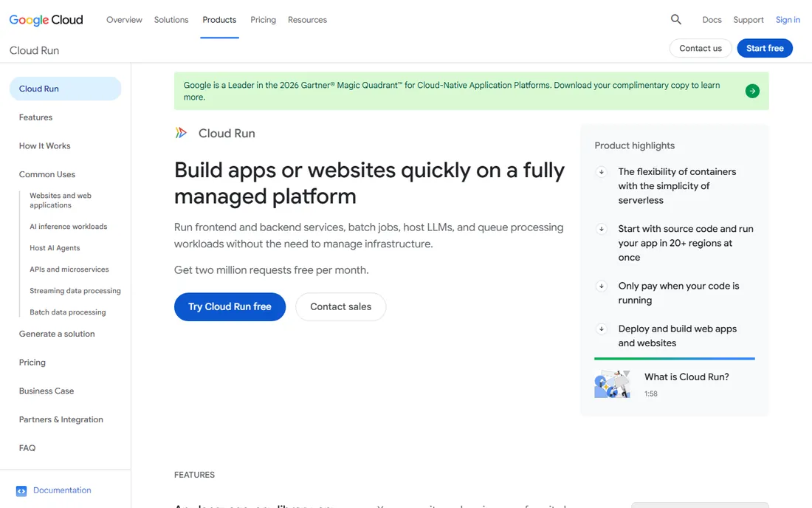
Task: Click 'Get two million requests free per month'
Action: [x=272, y=270]
